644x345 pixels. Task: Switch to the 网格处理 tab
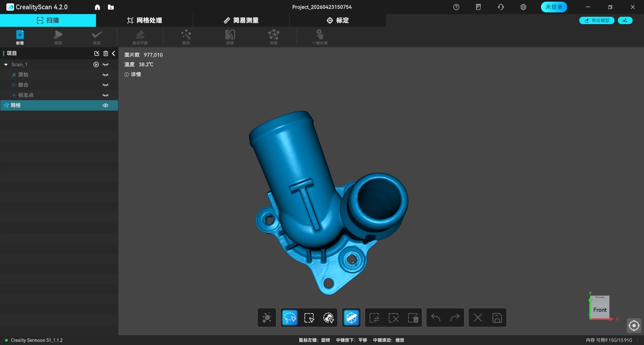(145, 20)
